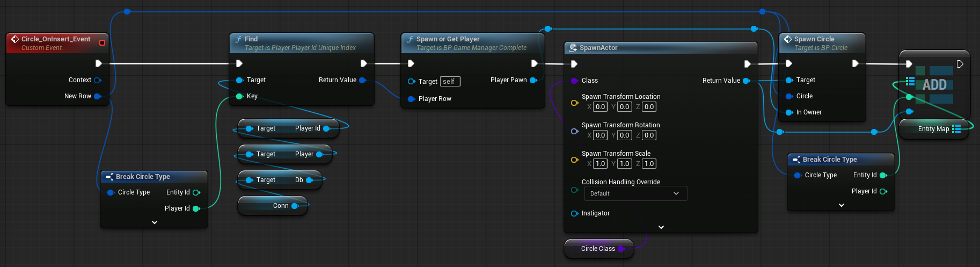The width and height of the screenshot is (980, 267).
Task: Click the self Target field
Action: [450, 82]
